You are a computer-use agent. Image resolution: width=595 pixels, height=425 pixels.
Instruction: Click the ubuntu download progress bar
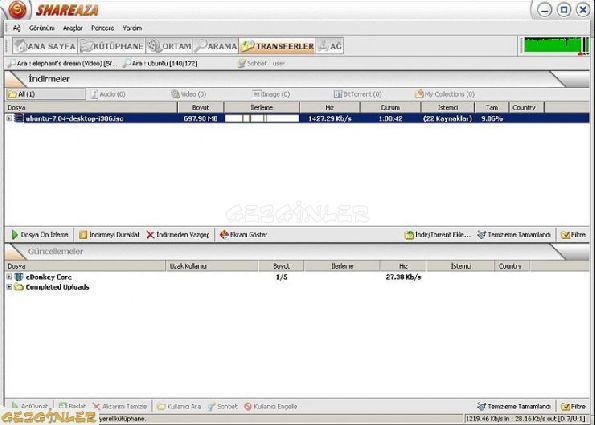coord(262,118)
